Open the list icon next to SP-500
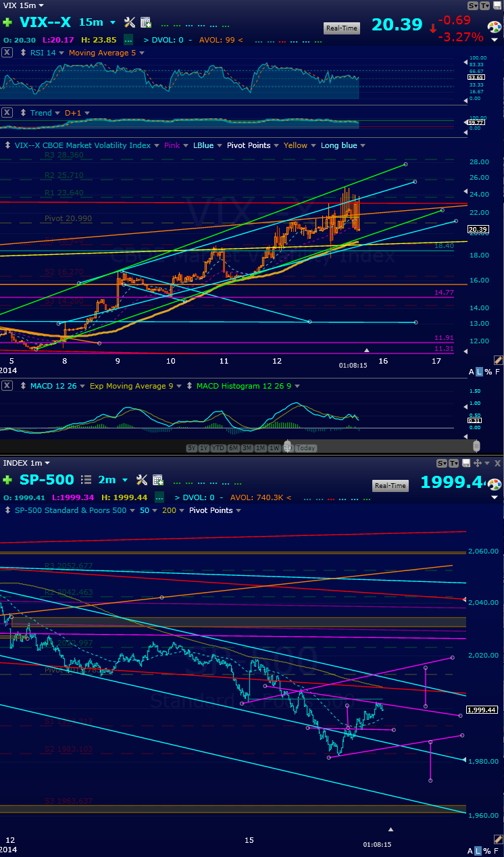Viewport: 504px width, 857px height. [86, 480]
